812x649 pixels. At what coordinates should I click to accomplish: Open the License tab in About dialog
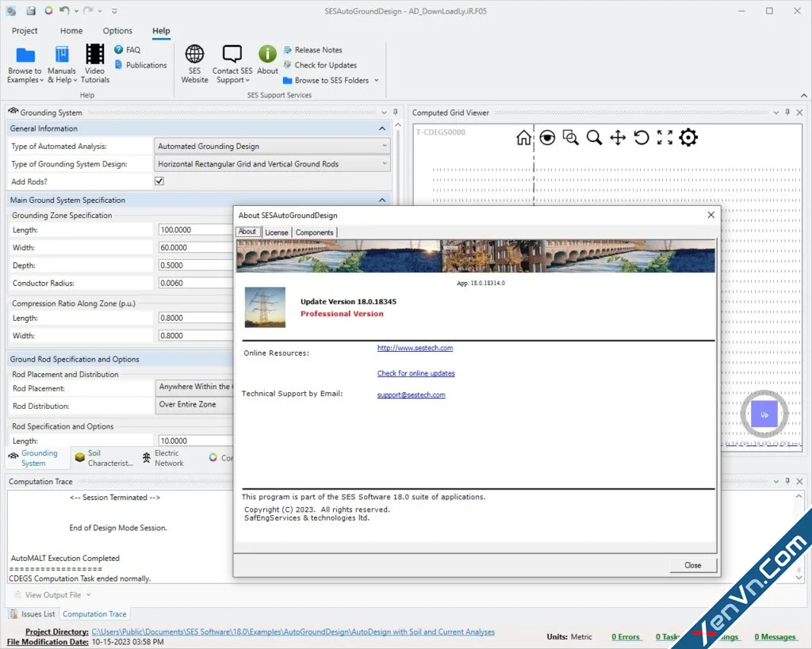click(x=277, y=232)
